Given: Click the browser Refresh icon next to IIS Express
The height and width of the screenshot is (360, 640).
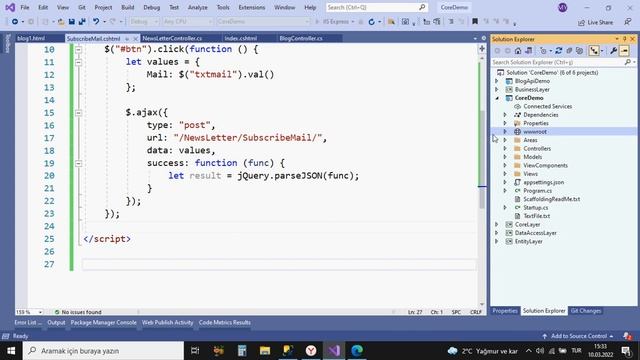Looking at the screenshot, I should click(x=371, y=22).
